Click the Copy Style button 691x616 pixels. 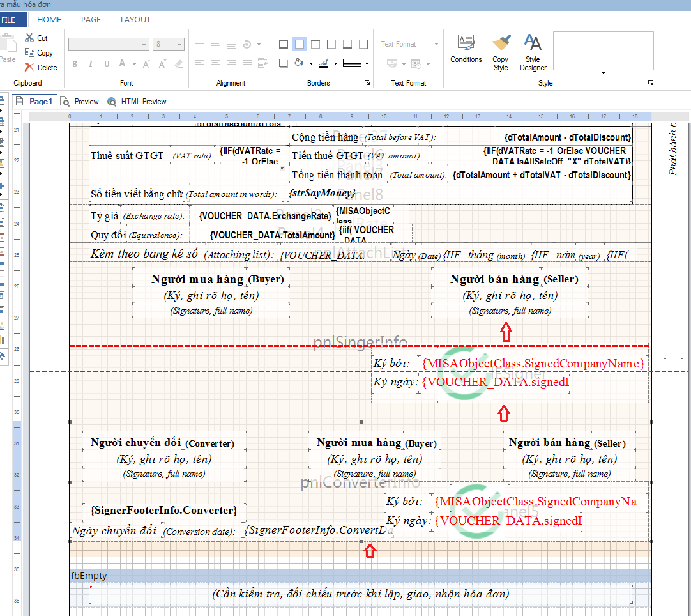(x=501, y=52)
